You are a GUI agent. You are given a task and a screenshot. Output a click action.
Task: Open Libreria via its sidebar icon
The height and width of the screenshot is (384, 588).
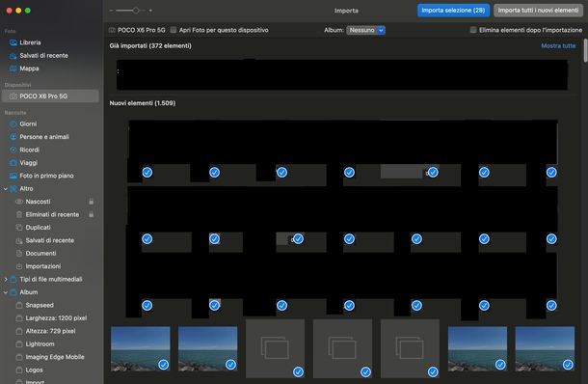coord(13,42)
